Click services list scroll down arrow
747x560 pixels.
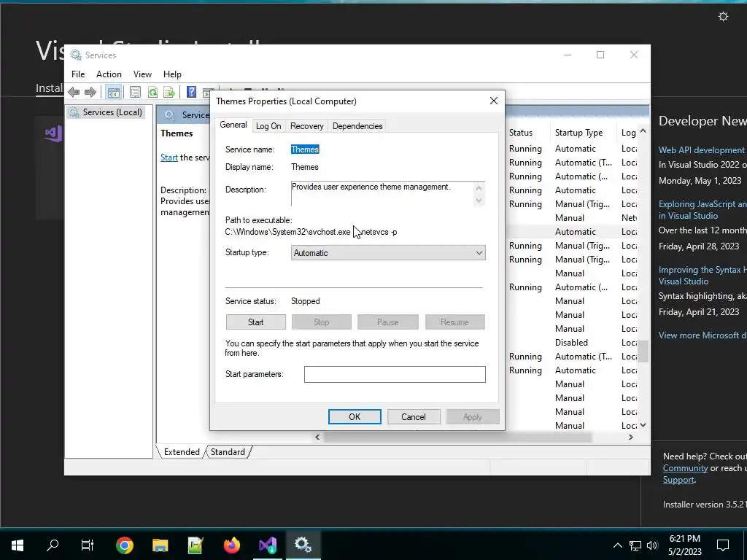point(643,425)
